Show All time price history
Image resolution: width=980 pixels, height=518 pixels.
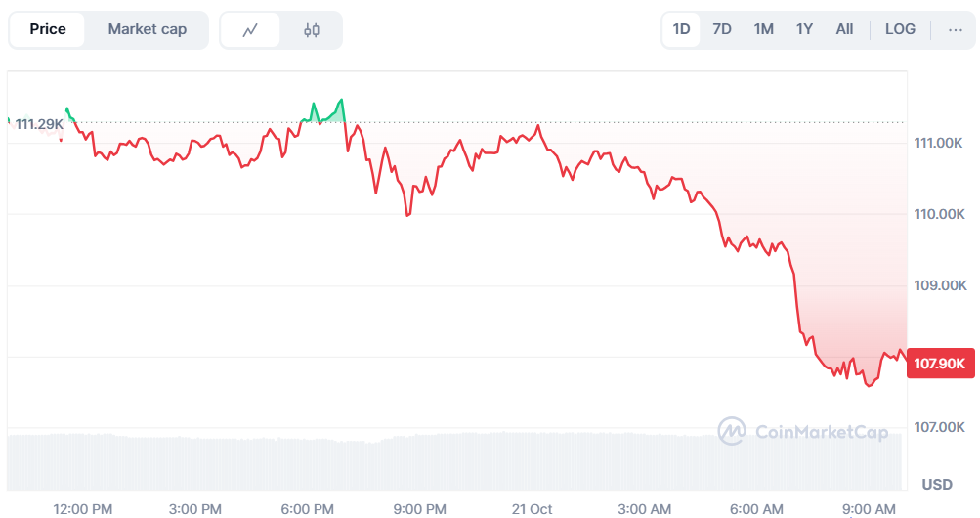pyautogui.click(x=844, y=29)
